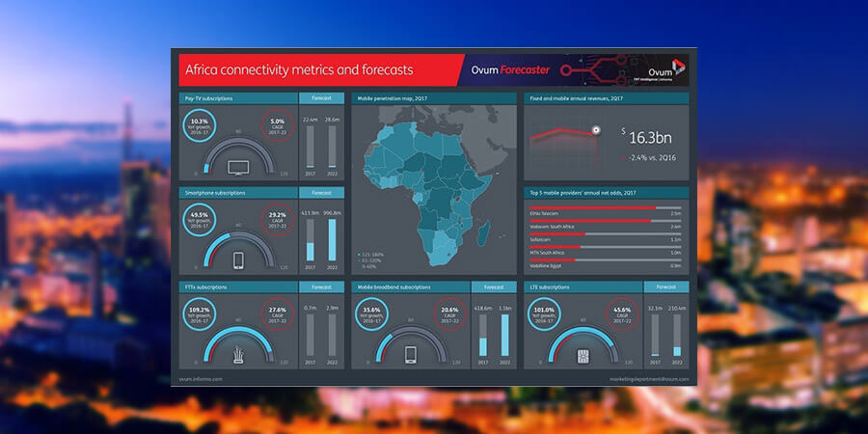Open the Pay-TV subscriptions Forecast tab
868x434 pixels.
(x=321, y=98)
